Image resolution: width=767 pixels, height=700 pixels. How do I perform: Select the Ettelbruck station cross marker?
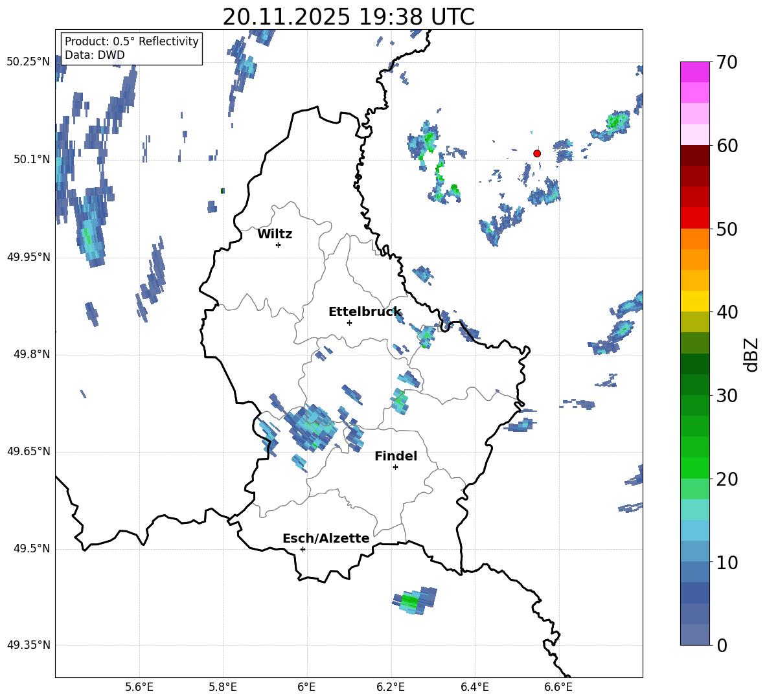tap(349, 322)
